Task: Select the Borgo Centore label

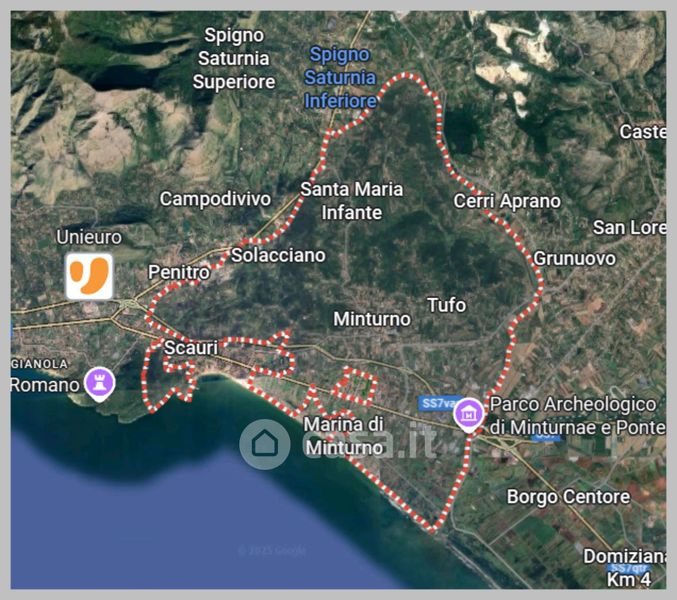Action: [568, 497]
